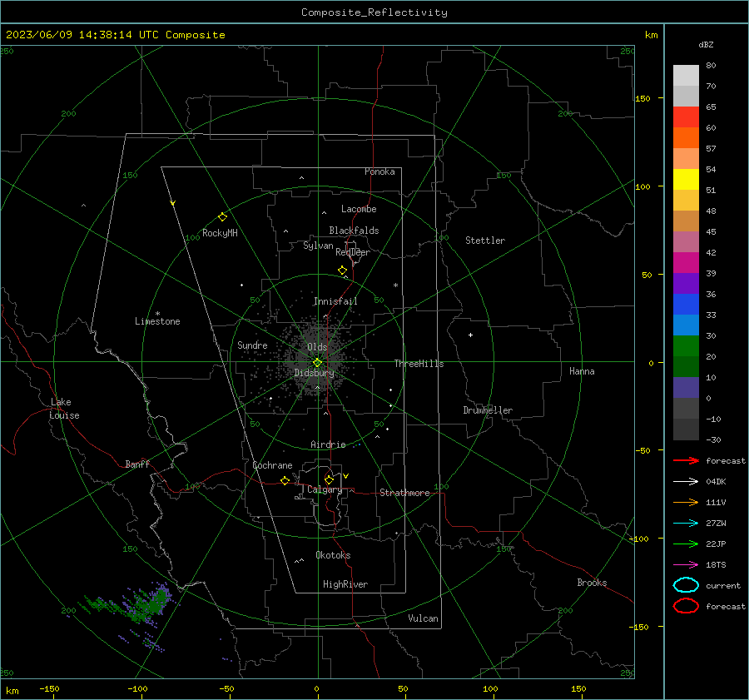Click the Vulcan label
Viewport: 749px width, 700px height.
[x=423, y=618]
